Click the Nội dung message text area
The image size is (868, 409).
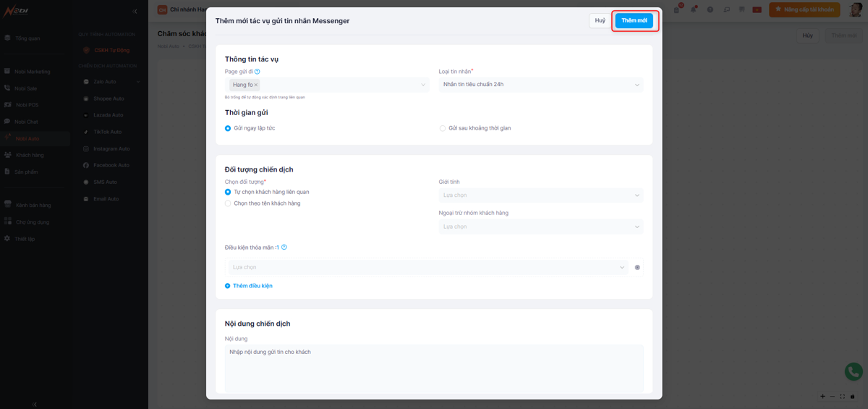[433, 368]
